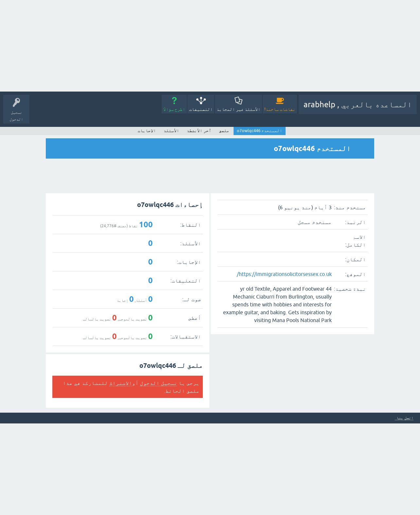Image resolution: width=420 pixels, height=515 pixels.
Task: Click the مستخدم مسجل rank value
Action: point(314,222)
